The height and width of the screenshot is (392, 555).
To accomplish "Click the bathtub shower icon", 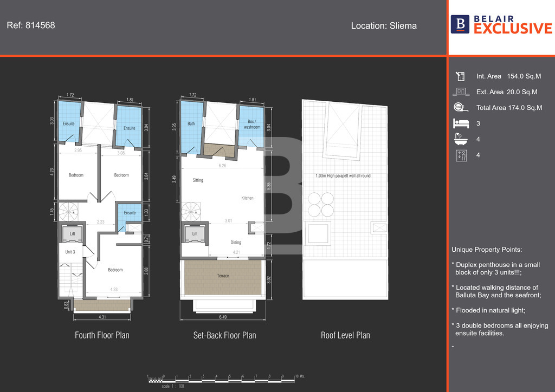I will click(461, 139).
